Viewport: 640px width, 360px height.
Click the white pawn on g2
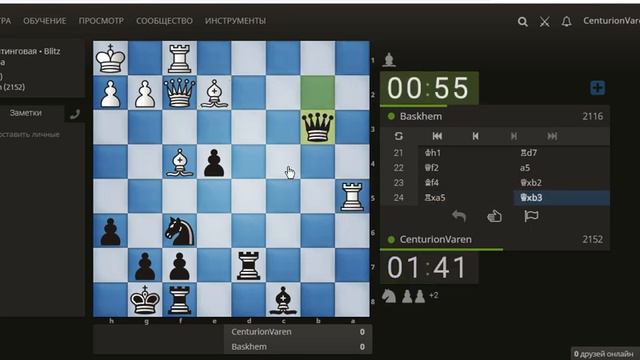[x=145, y=93]
